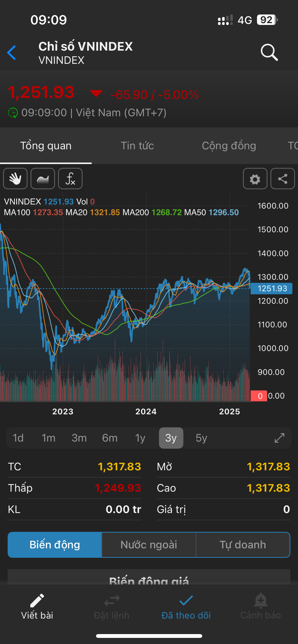Screen dimensions: 298x644
Task: Select the hand pan tool
Action: coord(15,179)
